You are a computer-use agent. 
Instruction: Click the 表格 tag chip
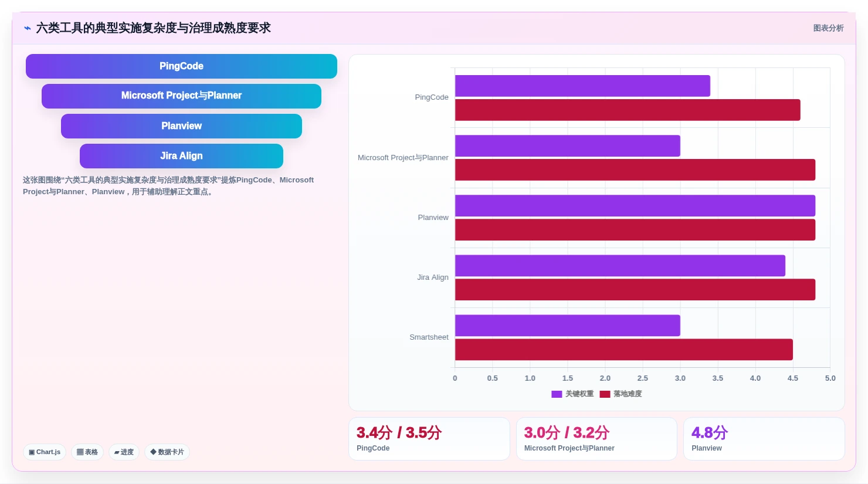point(87,452)
